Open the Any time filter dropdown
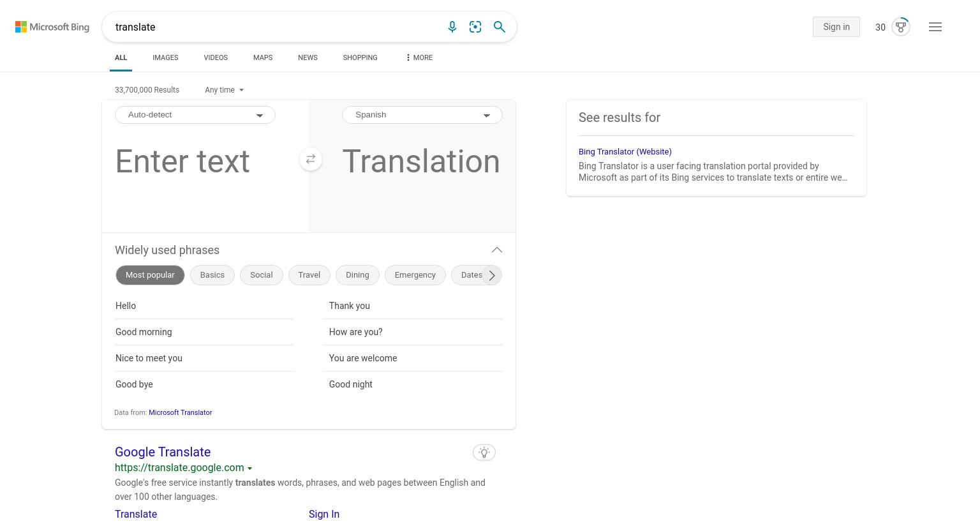Screen dimensions: 980x526 pos(224,90)
